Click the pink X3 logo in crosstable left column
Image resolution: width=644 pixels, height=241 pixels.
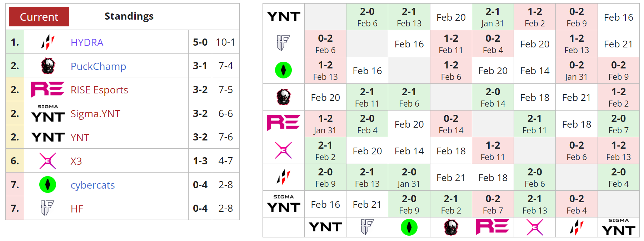283,150
